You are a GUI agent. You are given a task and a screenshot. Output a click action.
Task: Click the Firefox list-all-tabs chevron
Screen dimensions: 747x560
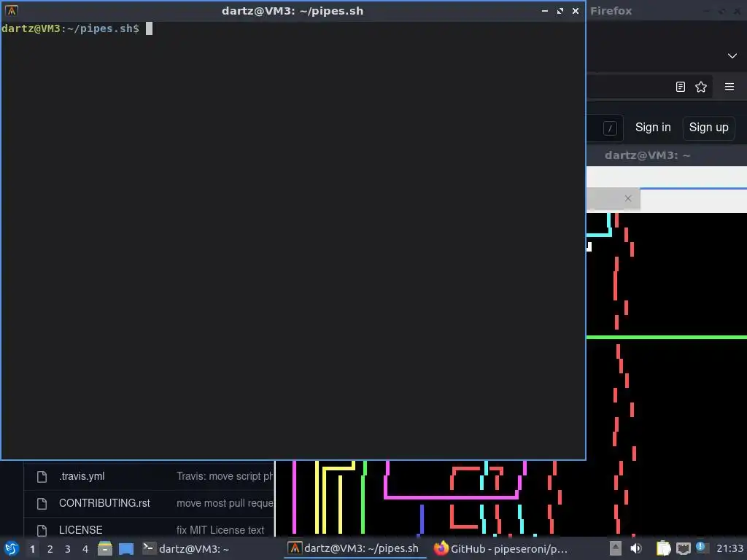pos(732,55)
